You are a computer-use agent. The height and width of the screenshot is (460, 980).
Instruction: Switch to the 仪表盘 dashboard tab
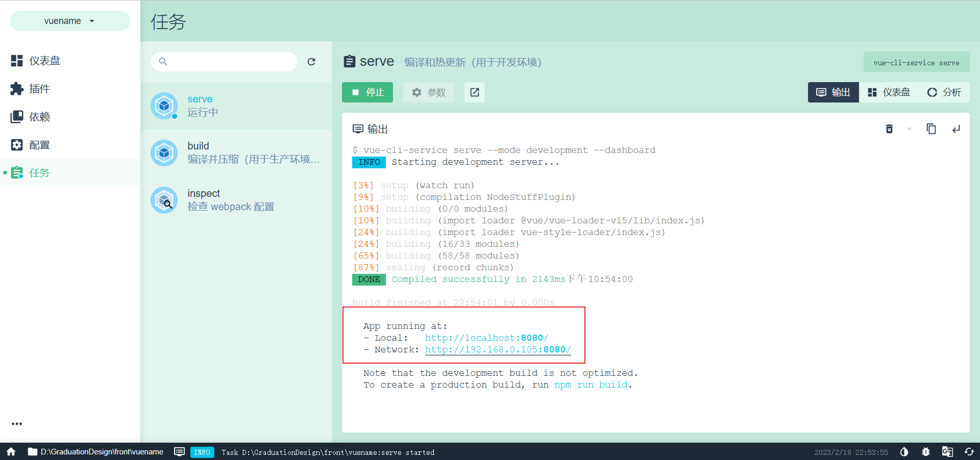click(x=889, y=92)
